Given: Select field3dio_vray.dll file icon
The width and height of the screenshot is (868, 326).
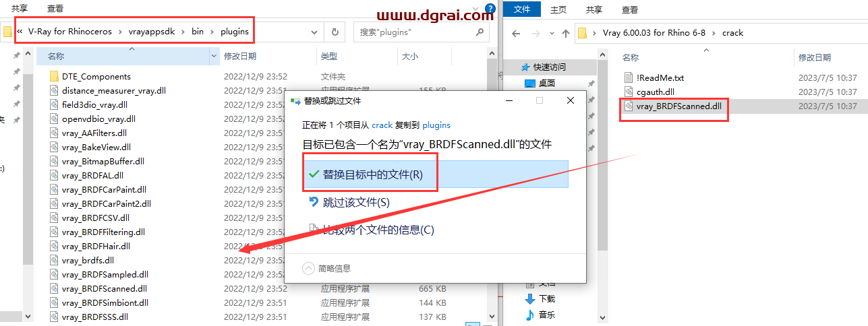Looking at the screenshot, I should (x=55, y=104).
